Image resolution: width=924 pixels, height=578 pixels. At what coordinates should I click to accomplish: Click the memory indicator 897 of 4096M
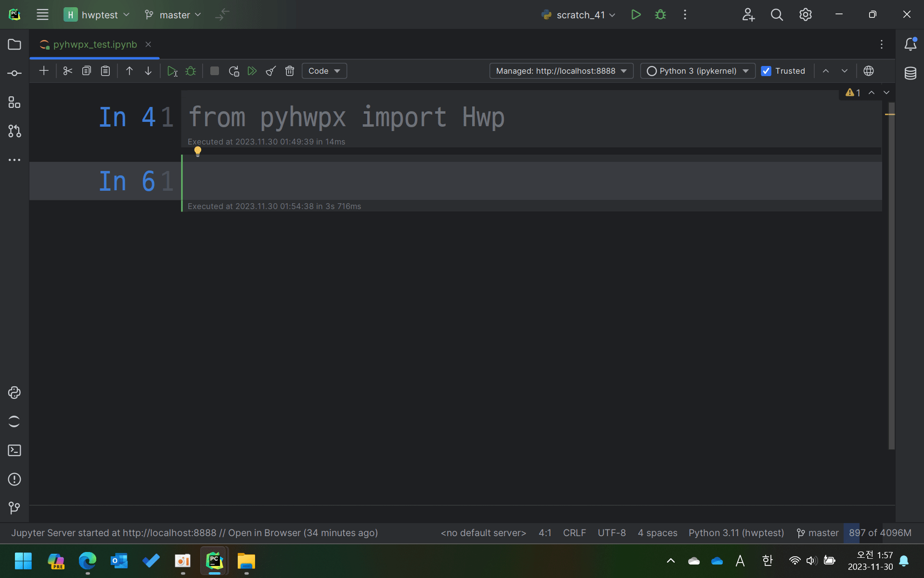click(x=880, y=533)
